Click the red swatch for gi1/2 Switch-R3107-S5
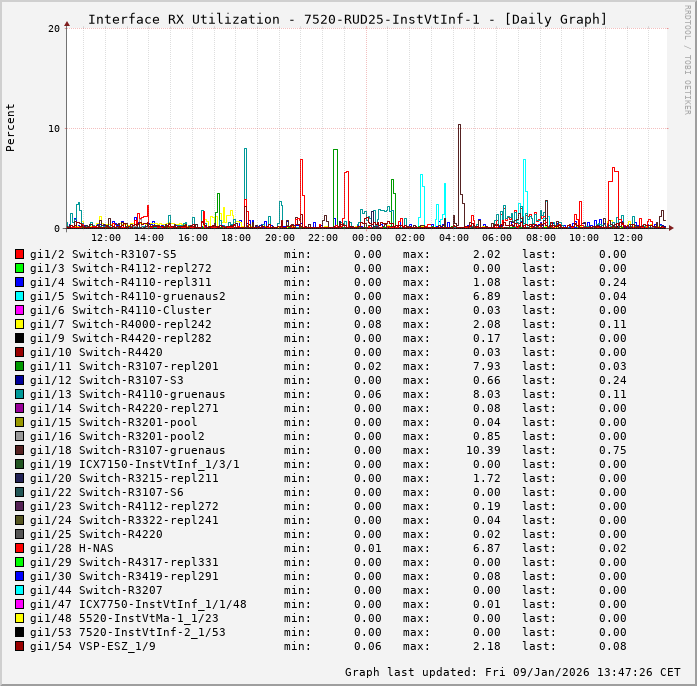Screen dimensions: 697x686 pos(19,254)
